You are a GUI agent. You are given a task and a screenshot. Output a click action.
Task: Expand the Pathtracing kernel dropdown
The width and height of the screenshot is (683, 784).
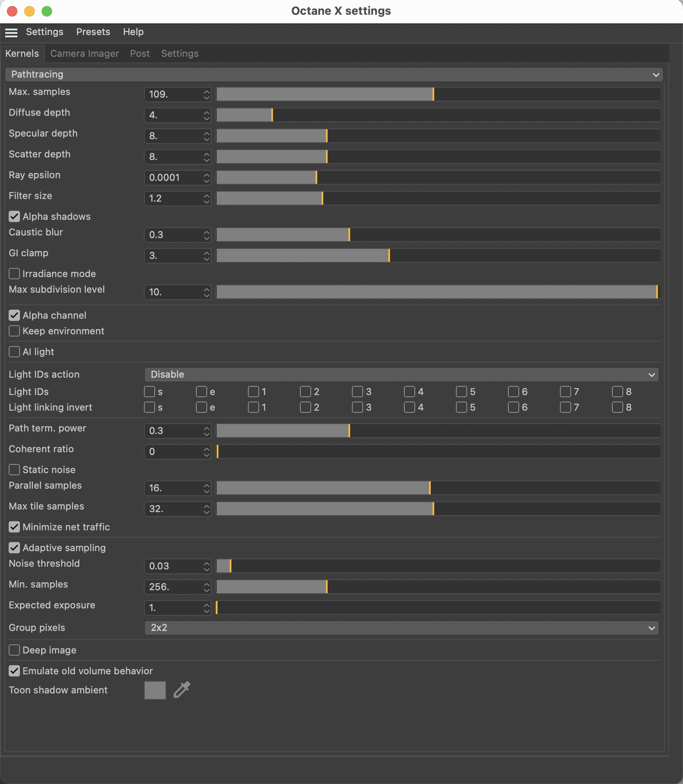[334, 75]
